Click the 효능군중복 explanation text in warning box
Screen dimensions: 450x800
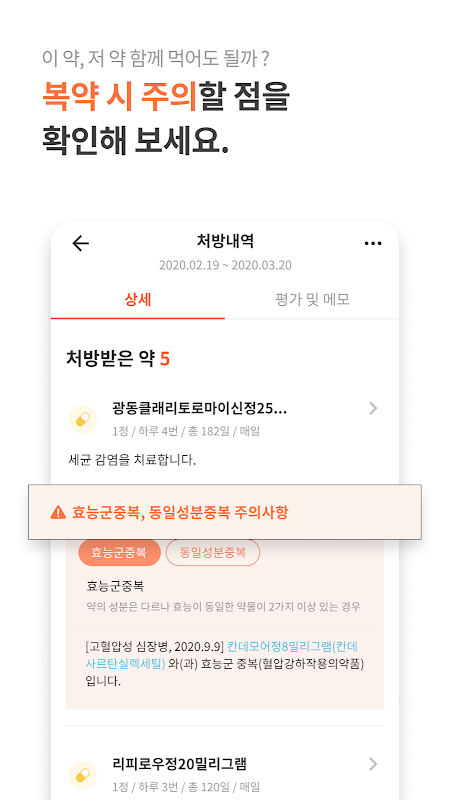(x=223, y=607)
